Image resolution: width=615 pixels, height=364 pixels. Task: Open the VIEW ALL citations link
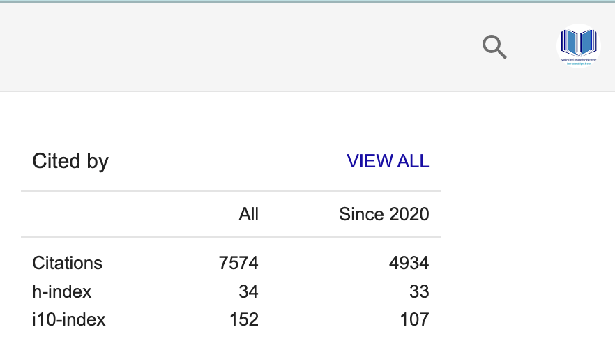click(x=388, y=161)
